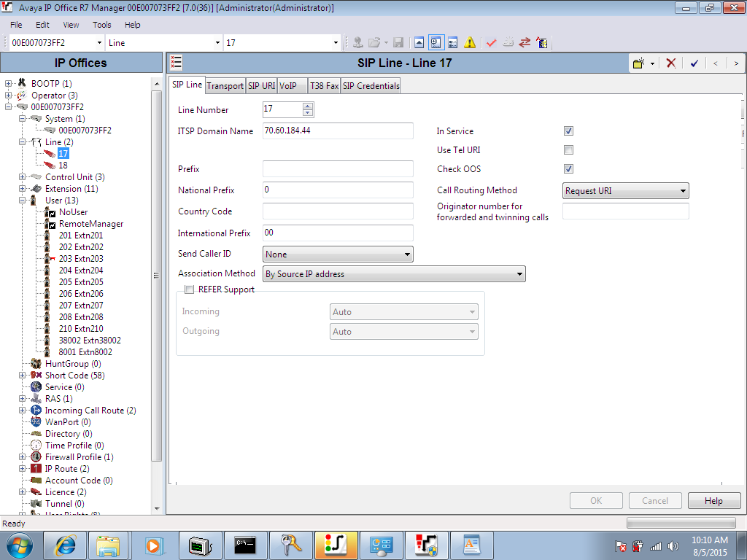Open the View menu
Image resolution: width=747 pixels, height=560 pixels.
(x=71, y=25)
